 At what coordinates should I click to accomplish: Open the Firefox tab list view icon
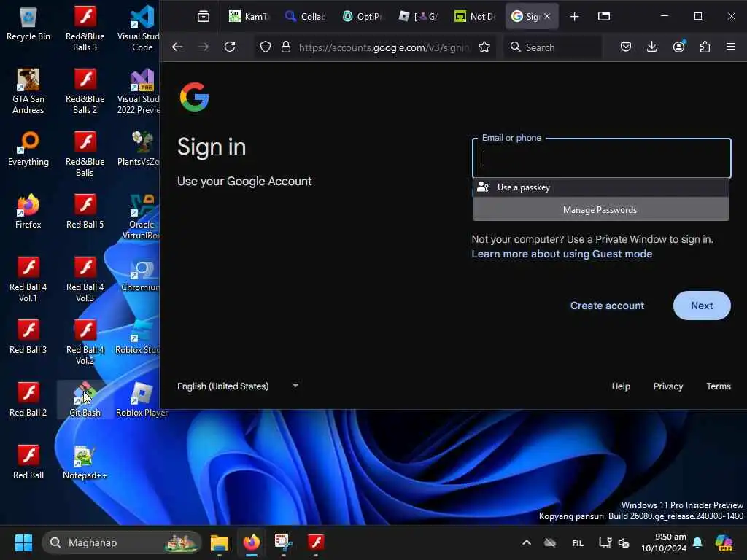coord(204,17)
